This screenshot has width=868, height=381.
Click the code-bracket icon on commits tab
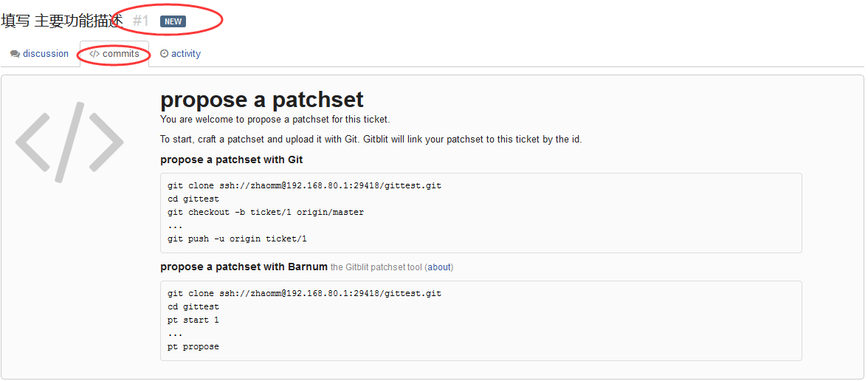click(94, 54)
